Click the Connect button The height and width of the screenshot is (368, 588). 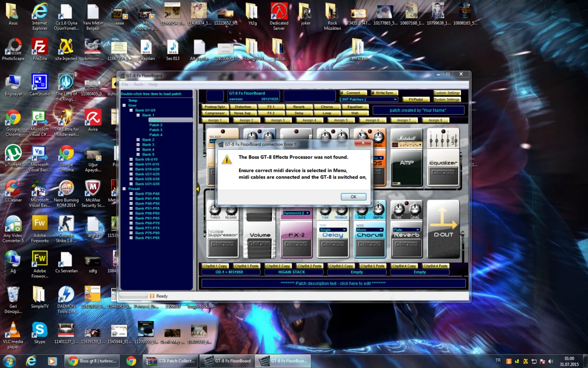[353, 92]
